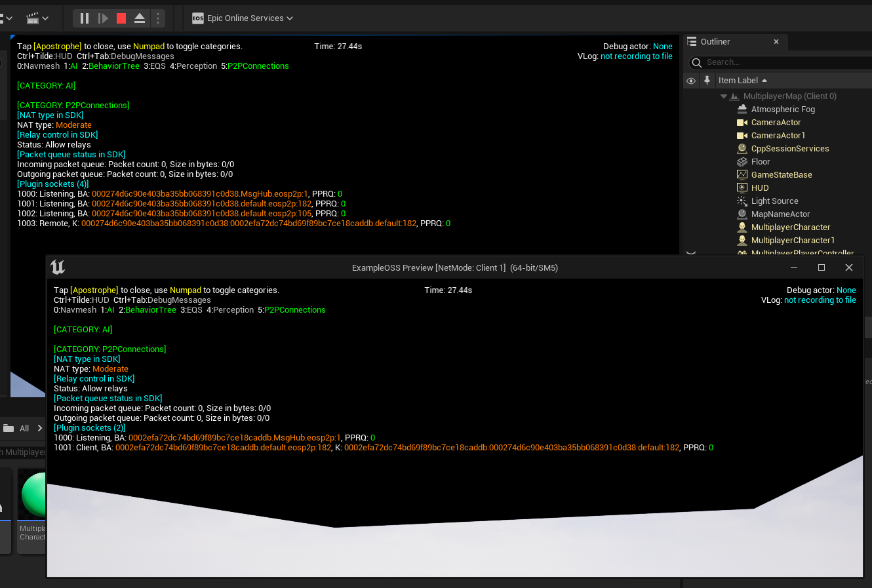
Task: Switch to the Outliner tab
Action: pos(715,41)
